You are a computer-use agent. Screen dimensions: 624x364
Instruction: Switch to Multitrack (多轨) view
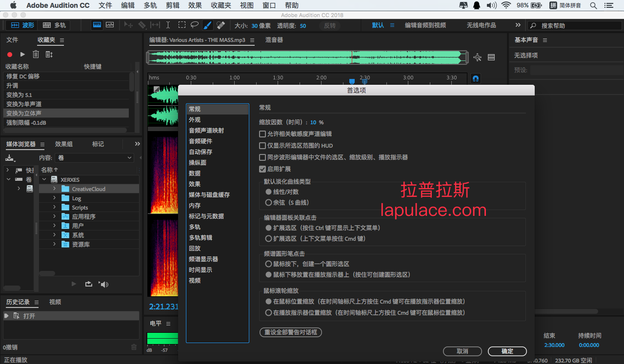(x=54, y=25)
